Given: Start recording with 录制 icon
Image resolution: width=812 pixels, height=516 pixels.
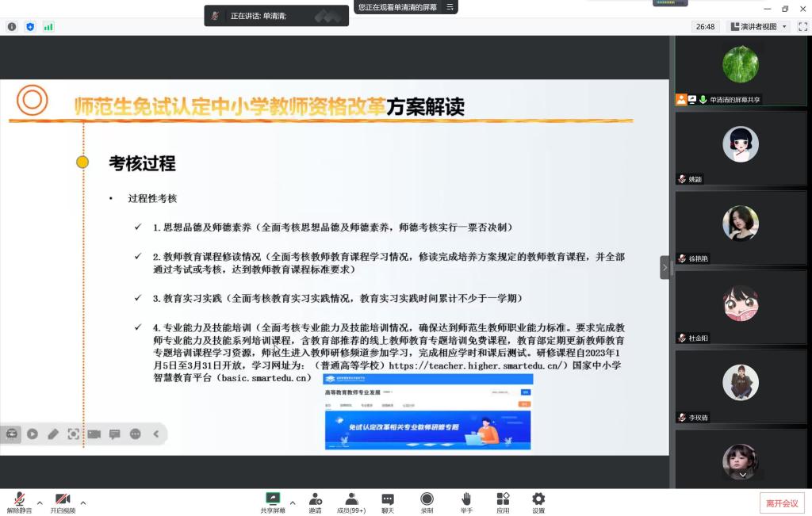Looking at the screenshot, I should (427, 499).
